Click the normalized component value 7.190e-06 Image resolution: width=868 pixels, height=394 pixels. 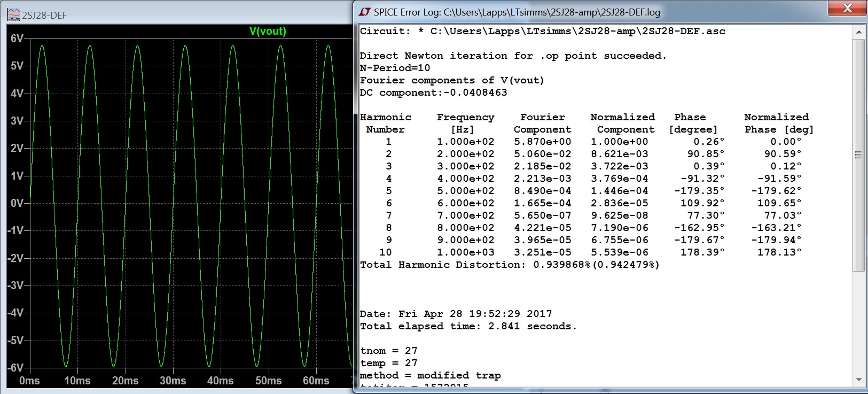click(620, 228)
